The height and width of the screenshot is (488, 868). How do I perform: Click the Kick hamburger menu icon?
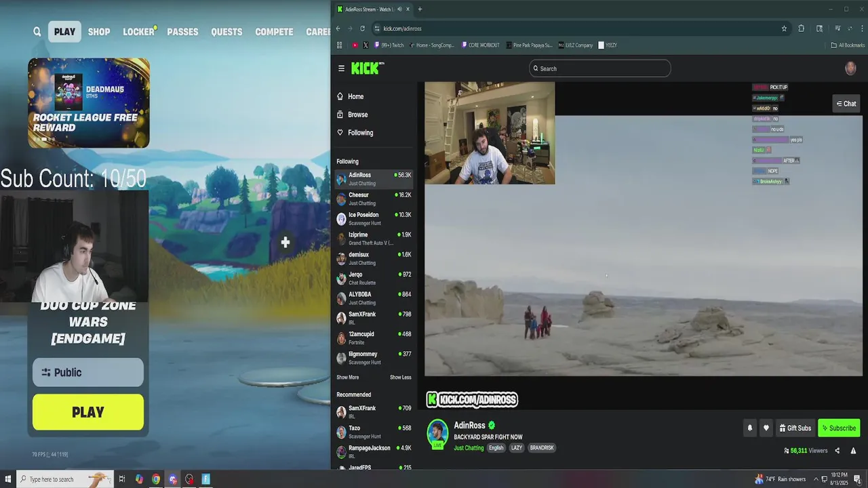341,68
